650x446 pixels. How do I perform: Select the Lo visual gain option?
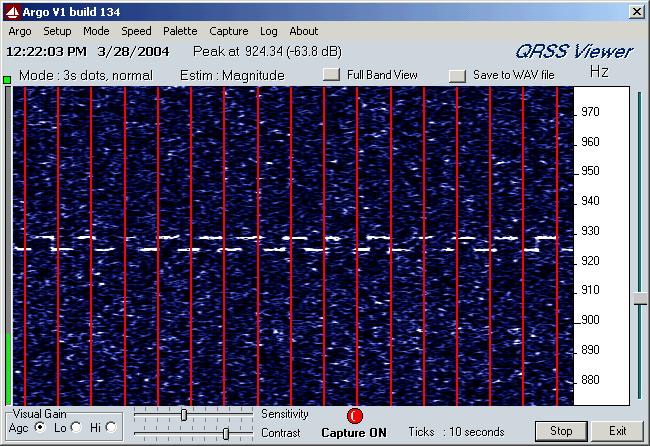coord(75,427)
